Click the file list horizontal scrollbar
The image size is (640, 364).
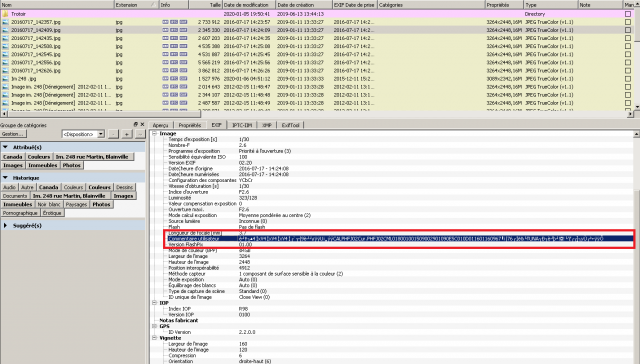[316, 114]
